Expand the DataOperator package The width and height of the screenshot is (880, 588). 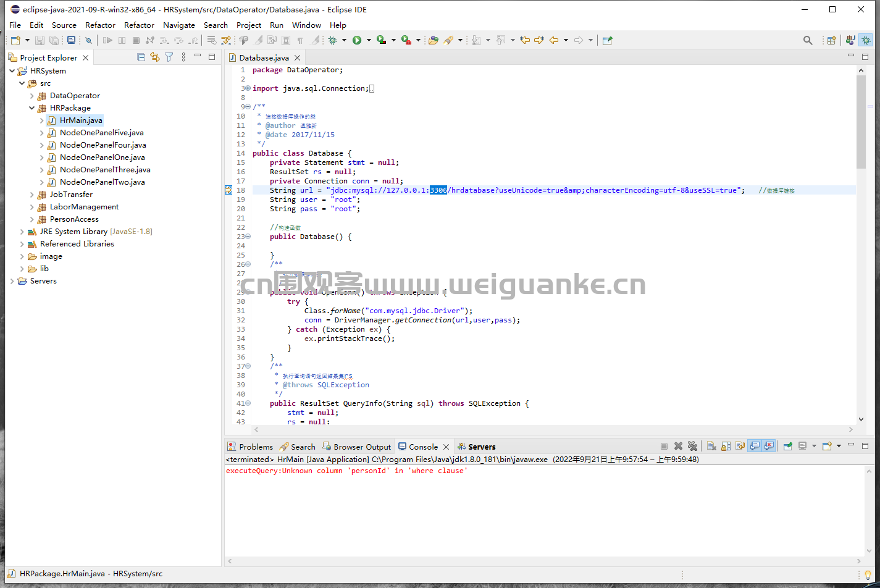(32, 96)
